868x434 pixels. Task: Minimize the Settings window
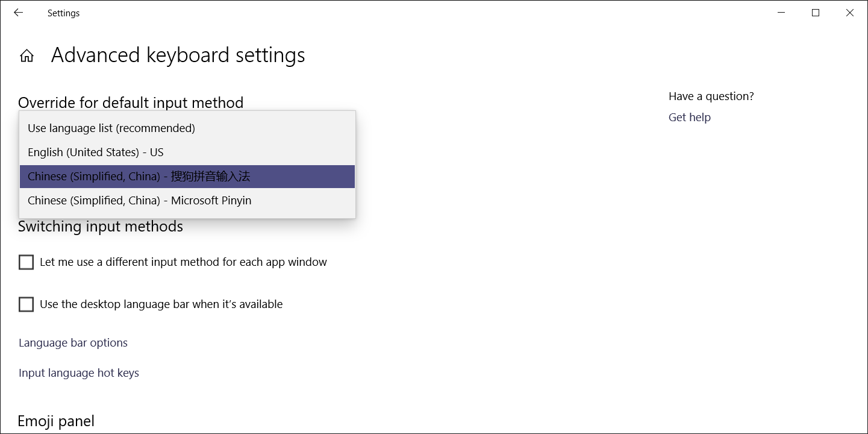[781, 13]
